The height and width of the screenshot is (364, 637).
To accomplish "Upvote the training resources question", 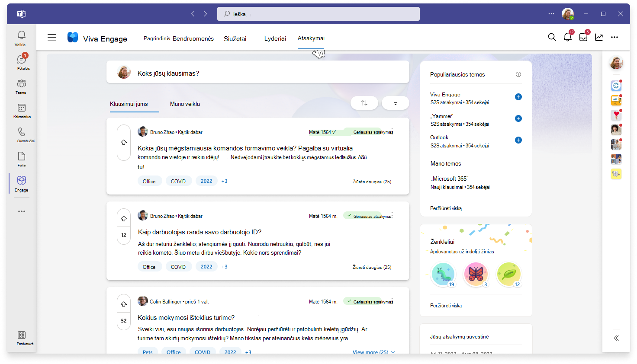I will [x=124, y=304].
